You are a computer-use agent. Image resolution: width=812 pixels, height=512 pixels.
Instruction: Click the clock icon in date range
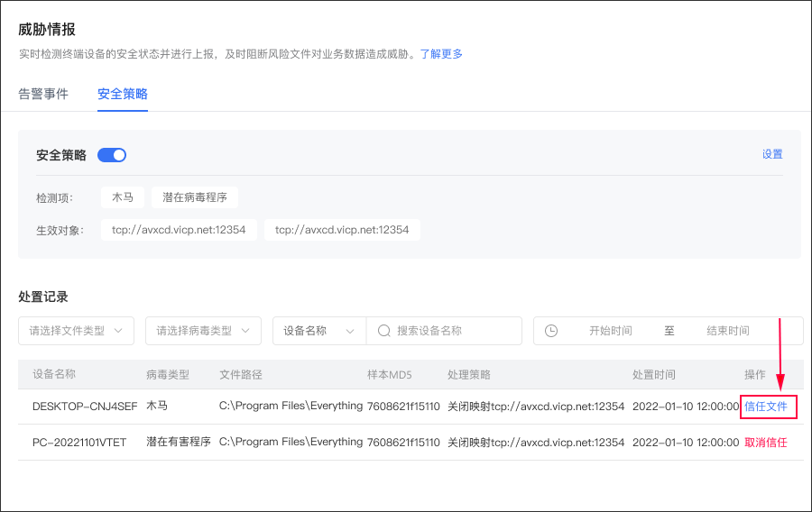[x=551, y=331]
